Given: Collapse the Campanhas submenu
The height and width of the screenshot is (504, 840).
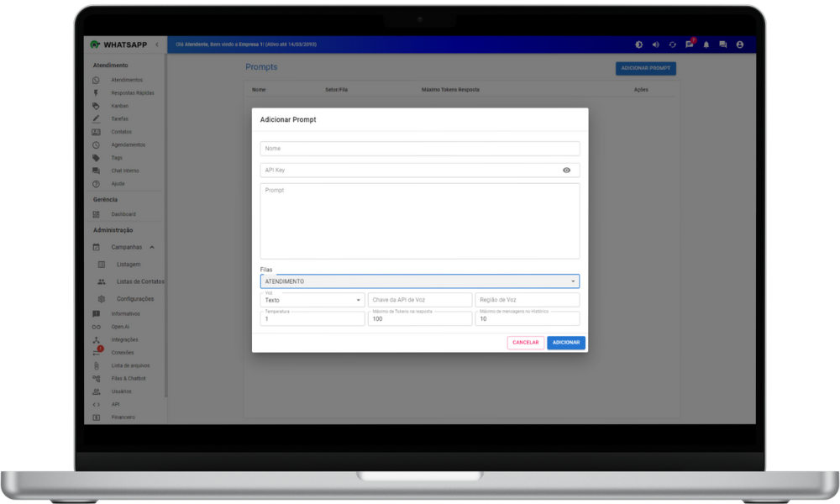Looking at the screenshot, I should point(152,247).
